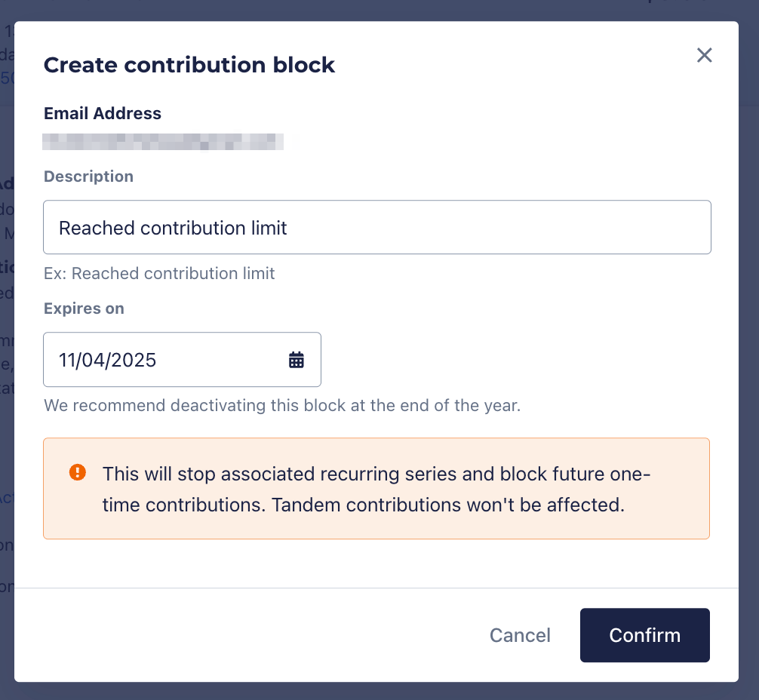Click the "Expires on" field label

pyautogui.click(x=84, y=309)
